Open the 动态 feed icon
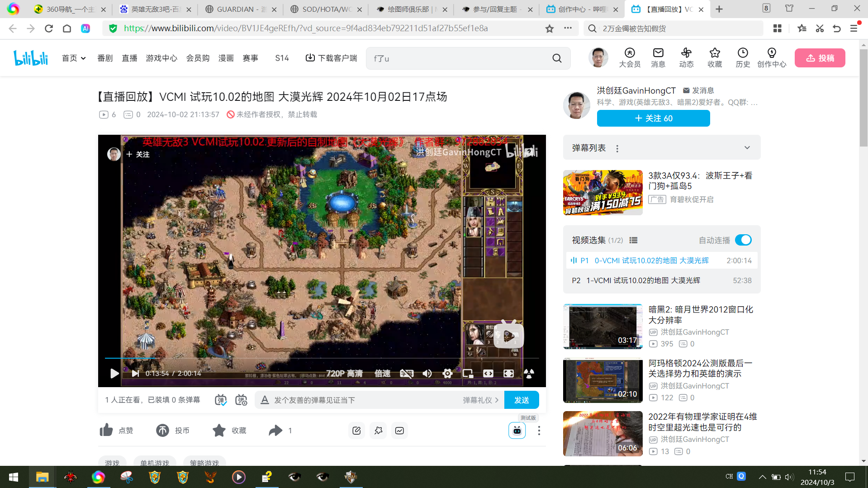The image size is (868, 488). [686, 58]
